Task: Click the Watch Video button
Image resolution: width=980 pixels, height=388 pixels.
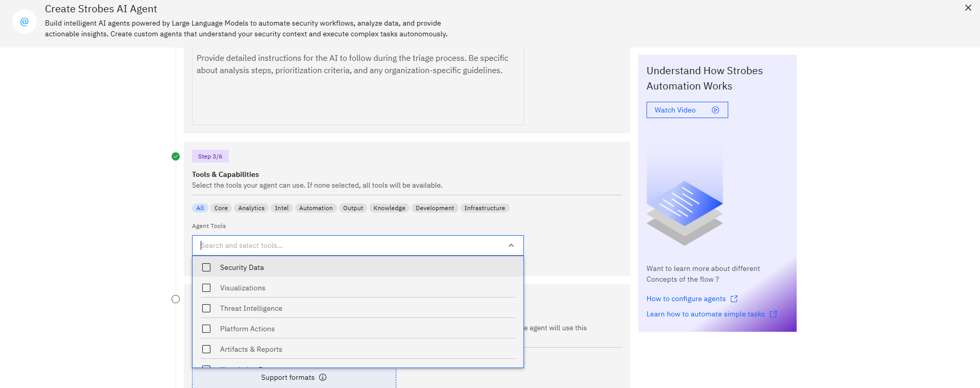Action: (687, 110)
